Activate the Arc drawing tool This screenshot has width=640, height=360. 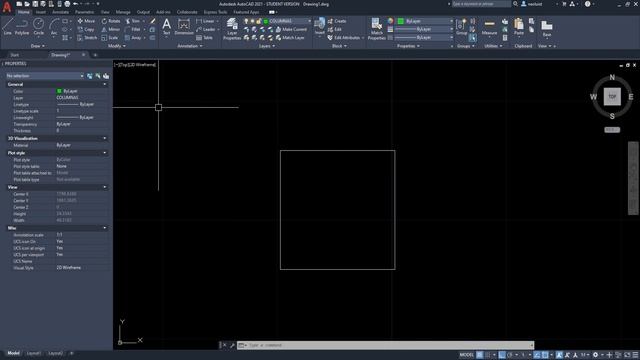(x=54, y=26)
